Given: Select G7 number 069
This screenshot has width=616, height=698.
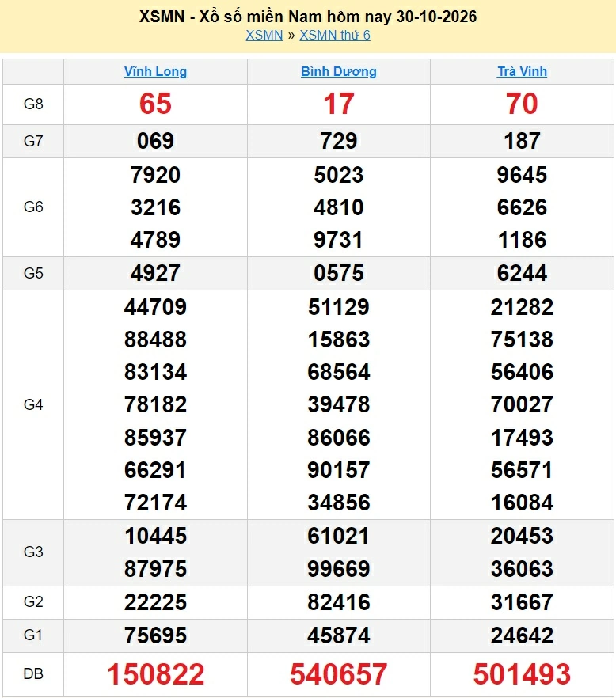Looking at the screenshot, I should click(x=155, y=141).
